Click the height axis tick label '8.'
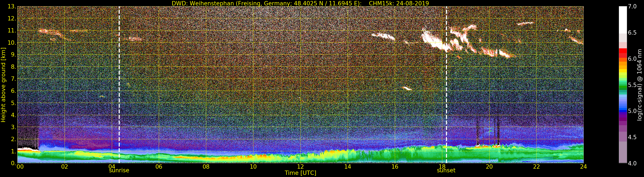Viewport: 644px width, 177px height. (13, 67)
